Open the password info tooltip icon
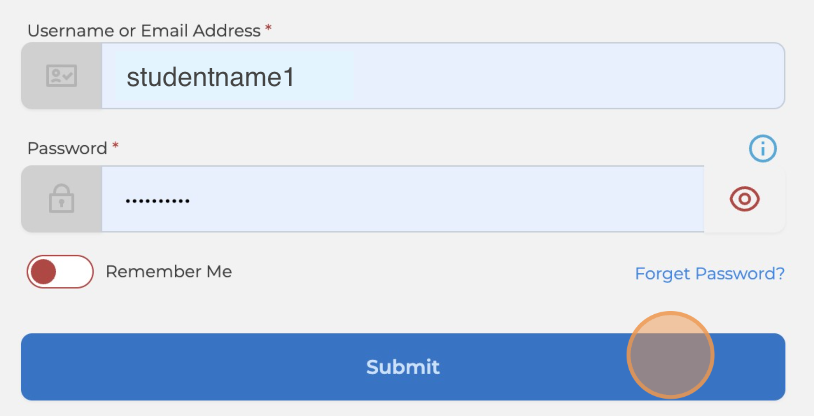The height and width of the screenshot is (416, 814). 763,149
